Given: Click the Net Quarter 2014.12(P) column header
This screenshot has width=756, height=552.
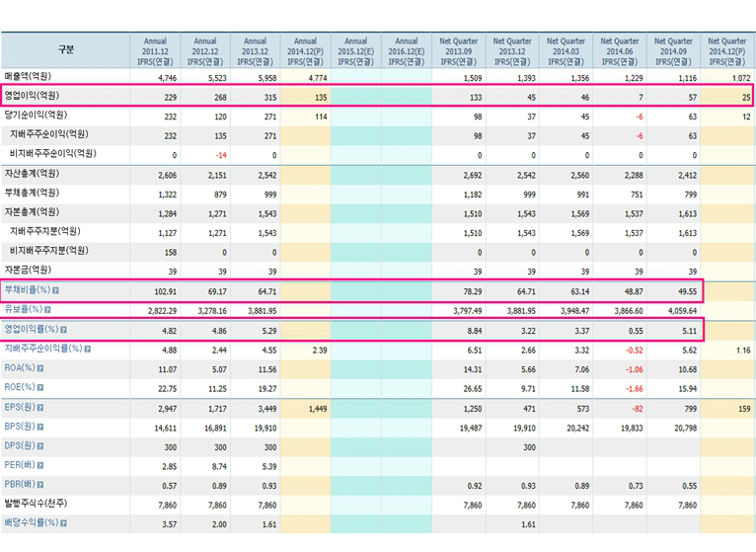Looking at the screenshot, I should coord(728,50).
